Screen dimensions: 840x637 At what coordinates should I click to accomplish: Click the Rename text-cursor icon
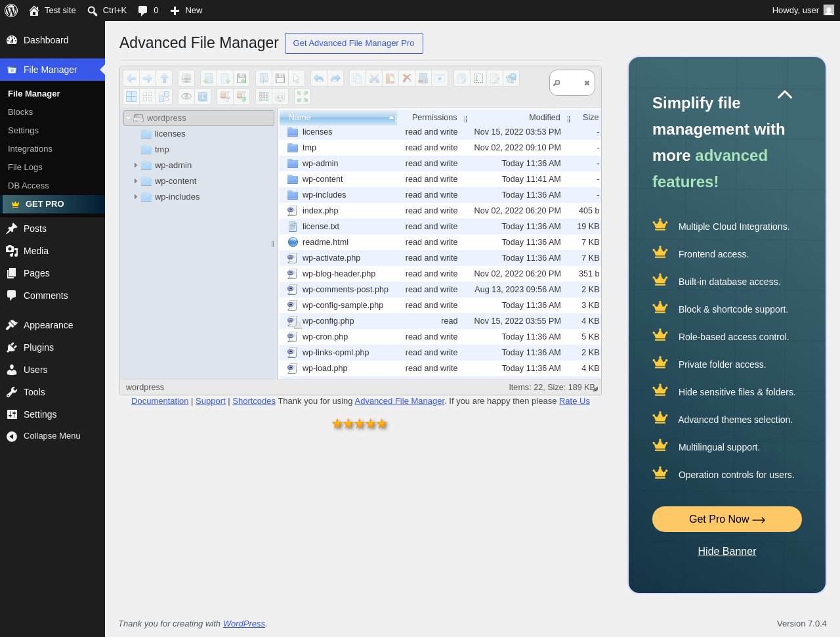[x=478, y=78]
